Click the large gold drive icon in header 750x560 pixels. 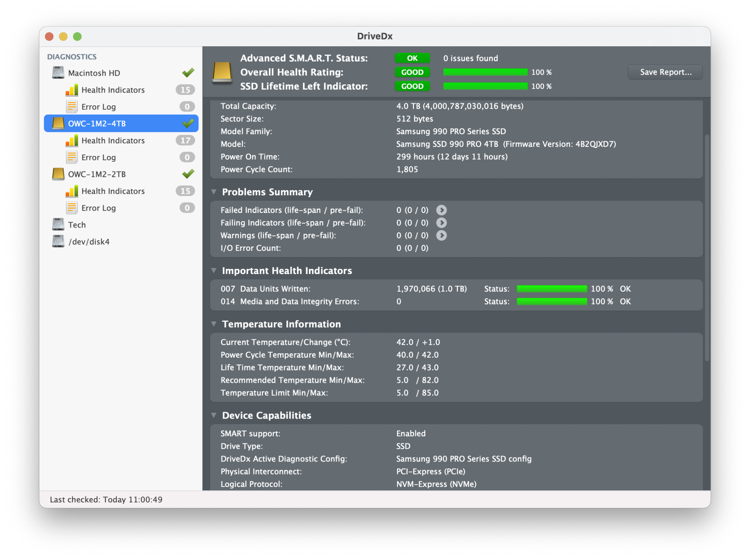[222, 72]
